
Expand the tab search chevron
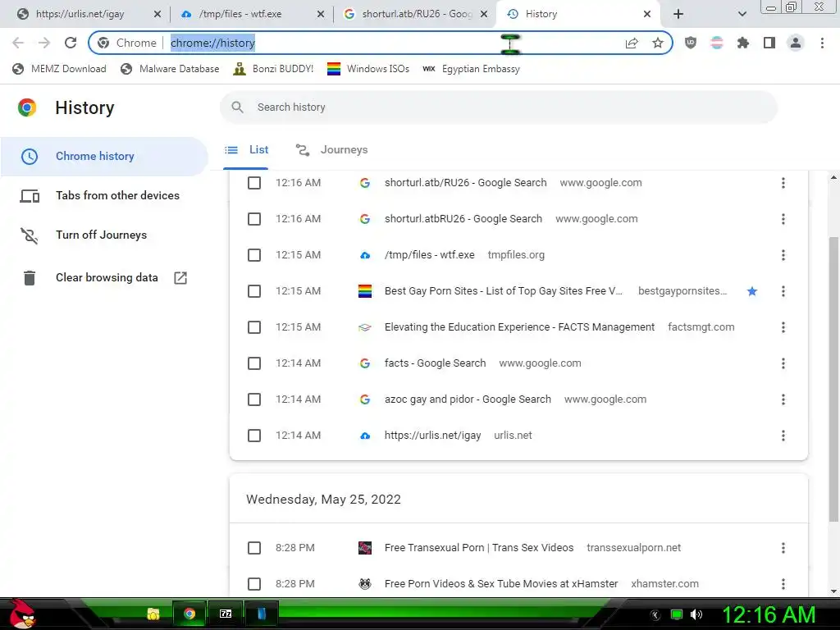[742, 14]
